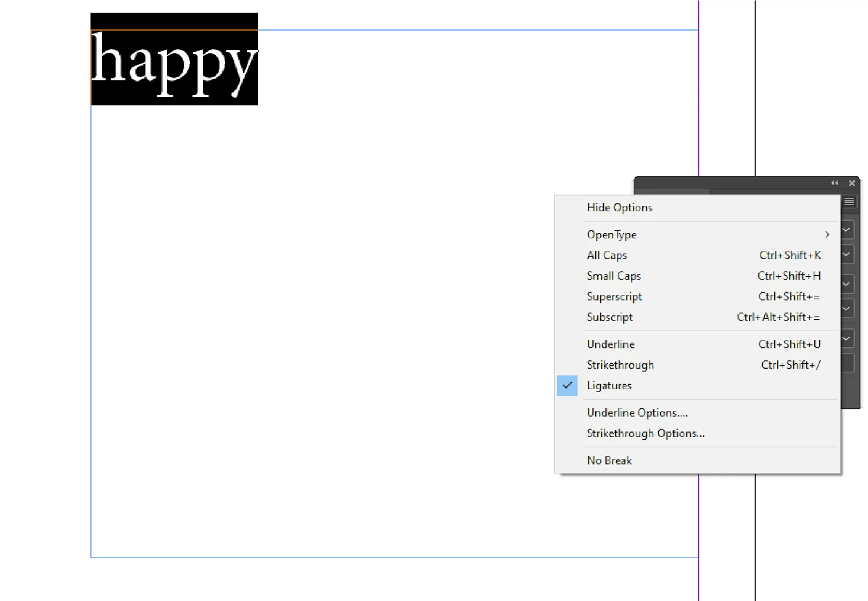The image size is (868, 601).
Task: Apply All Caps to the selected text
Action: pyautogui.click(x=607, y=255)
